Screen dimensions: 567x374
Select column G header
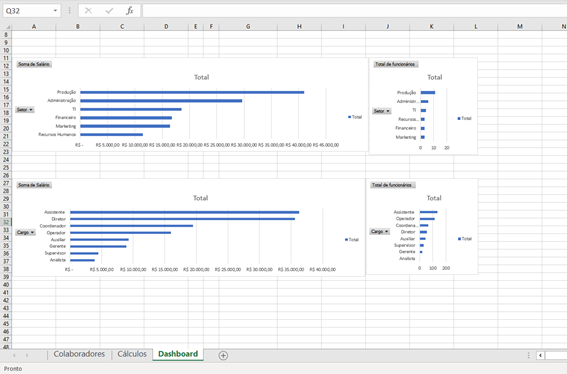coord(248,26)
